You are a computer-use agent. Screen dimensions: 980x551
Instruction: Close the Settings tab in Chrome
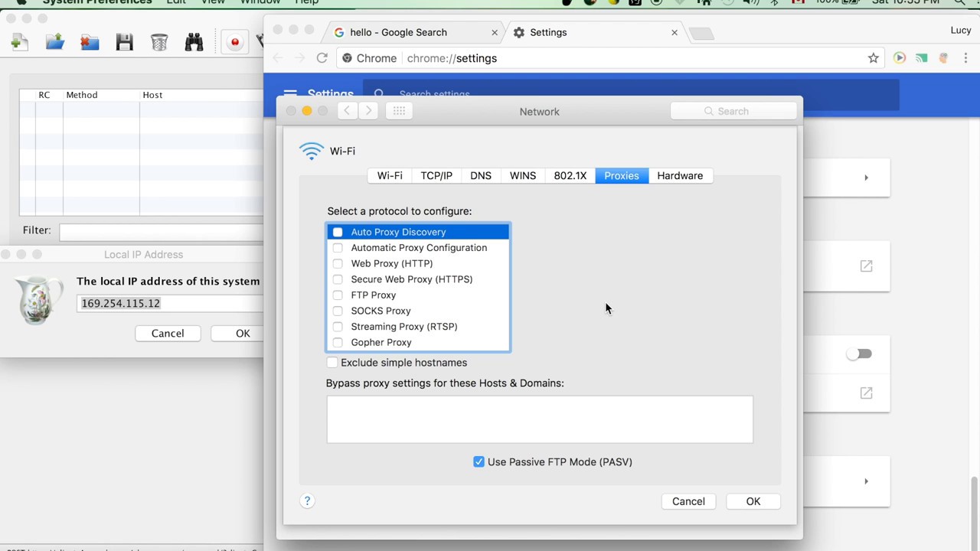click(x=674, y=32)
